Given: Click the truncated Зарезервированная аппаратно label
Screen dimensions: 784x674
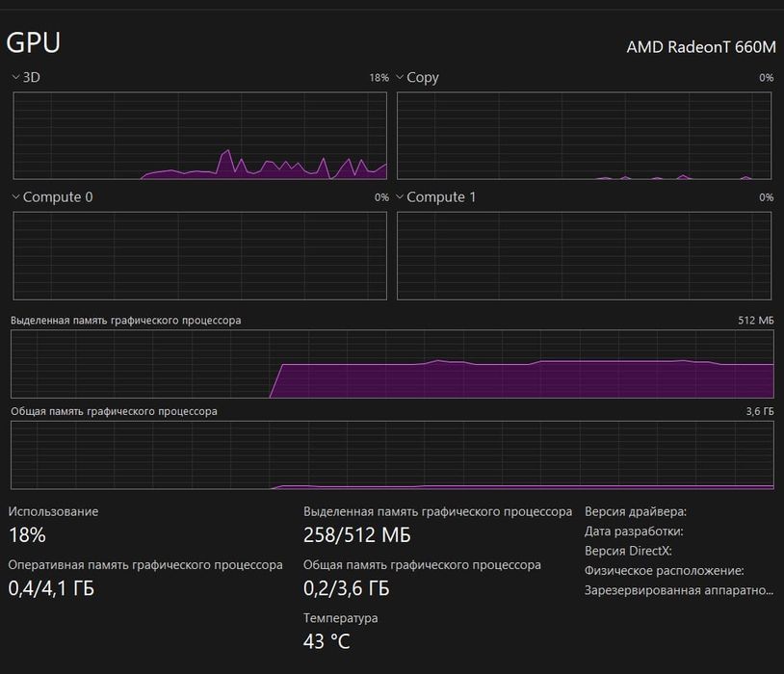Looking at the screenshot, I should click(x=679, y=590).
